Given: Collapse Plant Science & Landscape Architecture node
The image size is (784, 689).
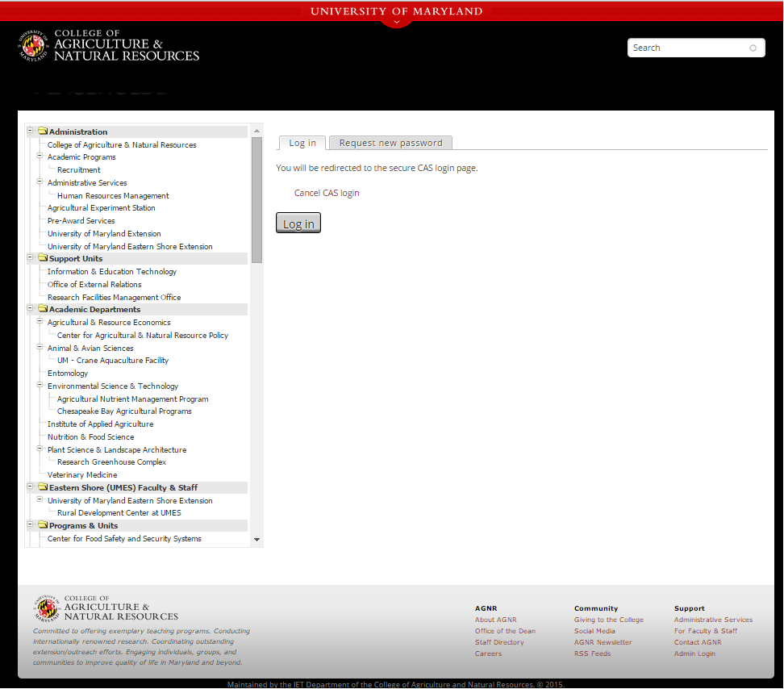Looking at the screenshot, I should [x=40, y=449].
